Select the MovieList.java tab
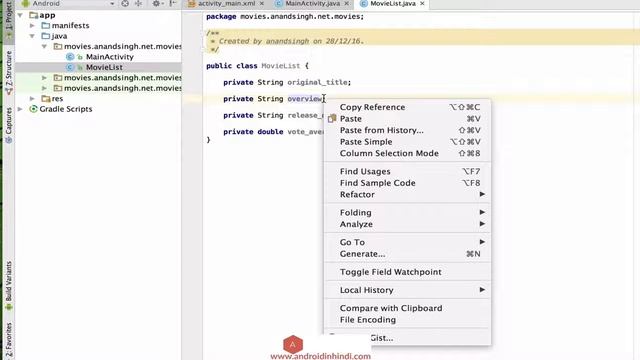The height and width of the screenshot is (360, 640). tap(393, 4)
